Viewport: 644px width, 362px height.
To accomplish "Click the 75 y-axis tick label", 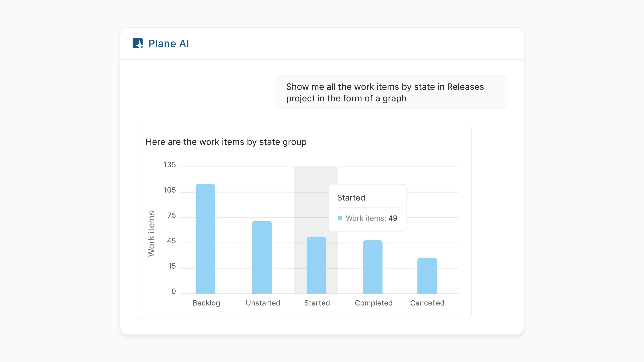I will (x=172, y=215).
